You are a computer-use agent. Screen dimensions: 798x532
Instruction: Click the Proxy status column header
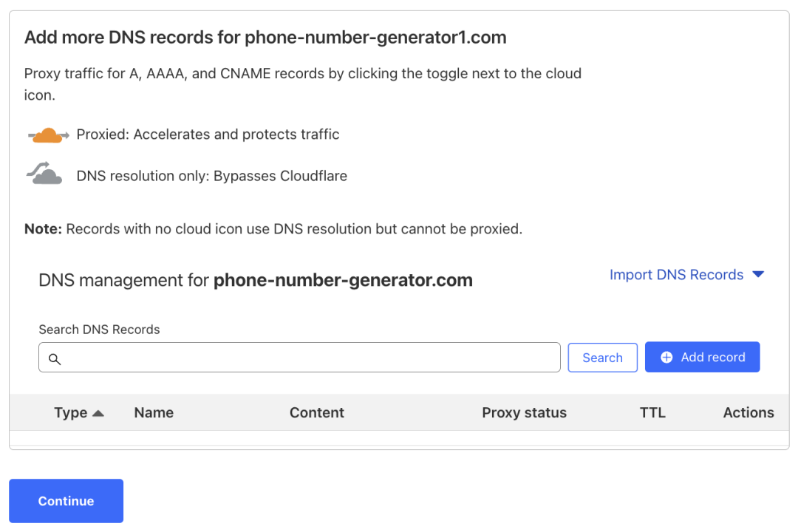(524, 413)
